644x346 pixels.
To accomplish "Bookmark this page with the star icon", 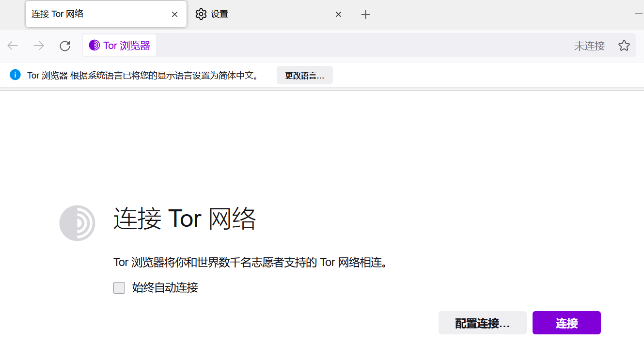I will pyautogui.click(x=624, y=45).
